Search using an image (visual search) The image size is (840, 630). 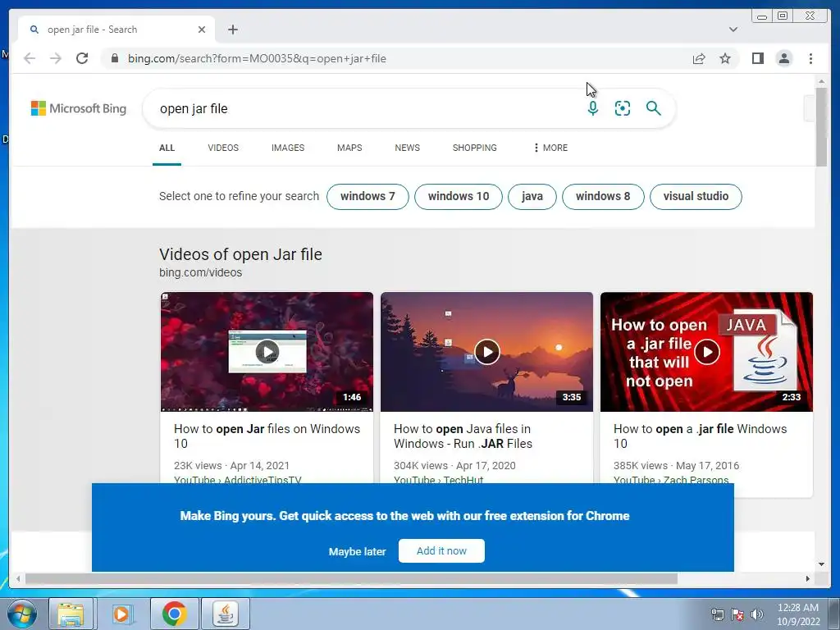click(623, 108)
